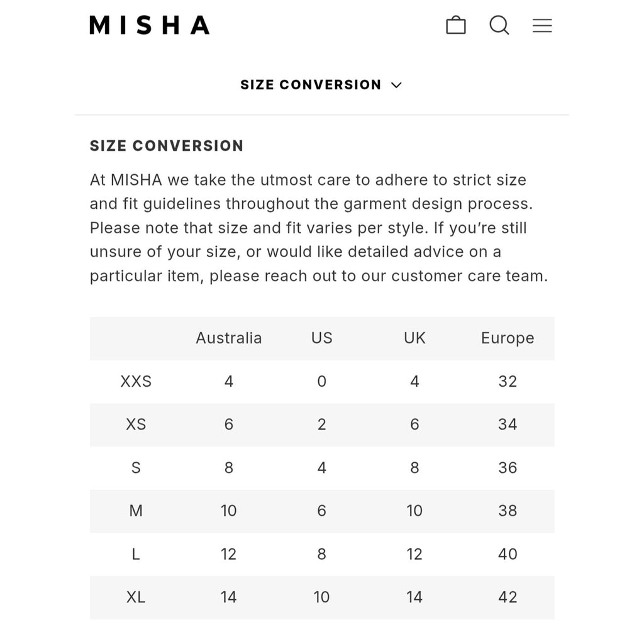Click the SIZE CONVERSION dropdown label
The image size is (644, 644).
(x=311, y=85)
